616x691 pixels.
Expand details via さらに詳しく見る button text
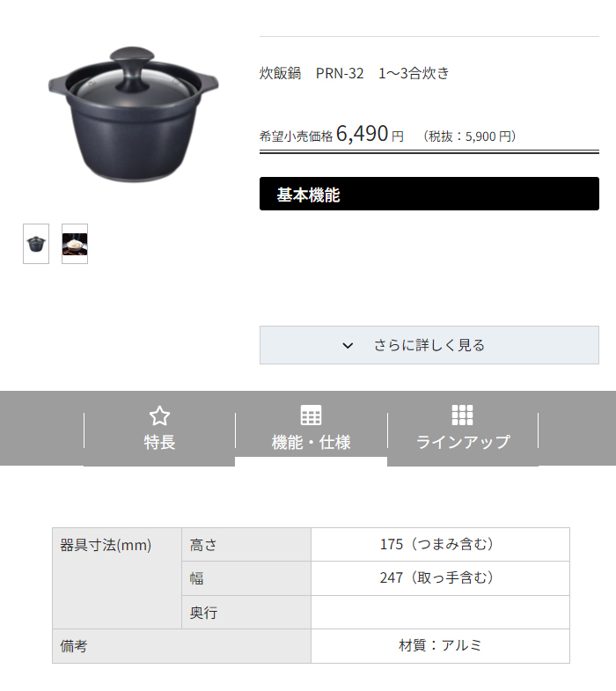[x=429, y=345]
